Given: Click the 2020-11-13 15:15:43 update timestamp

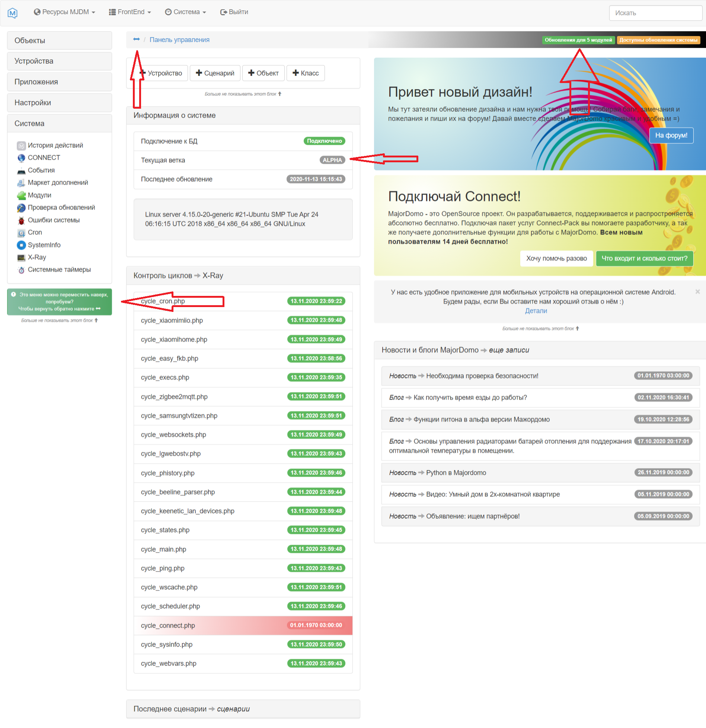Looking at the screenshot, I should [316, 179].
